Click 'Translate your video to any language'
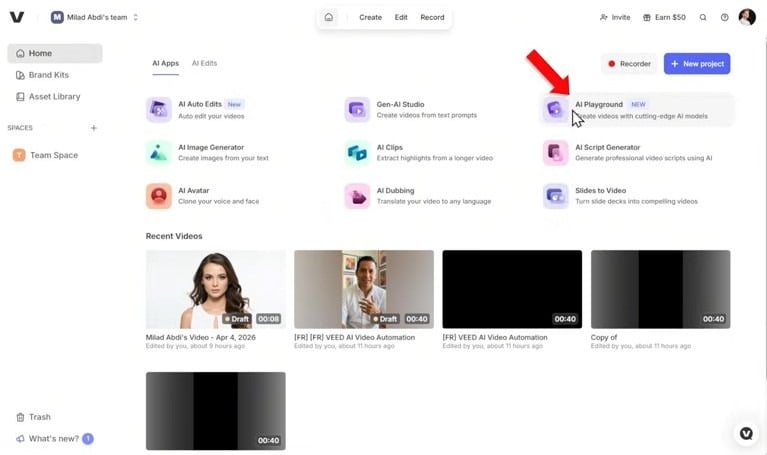The width and height of the screenshot is (767, 455). tap(433, 201)
